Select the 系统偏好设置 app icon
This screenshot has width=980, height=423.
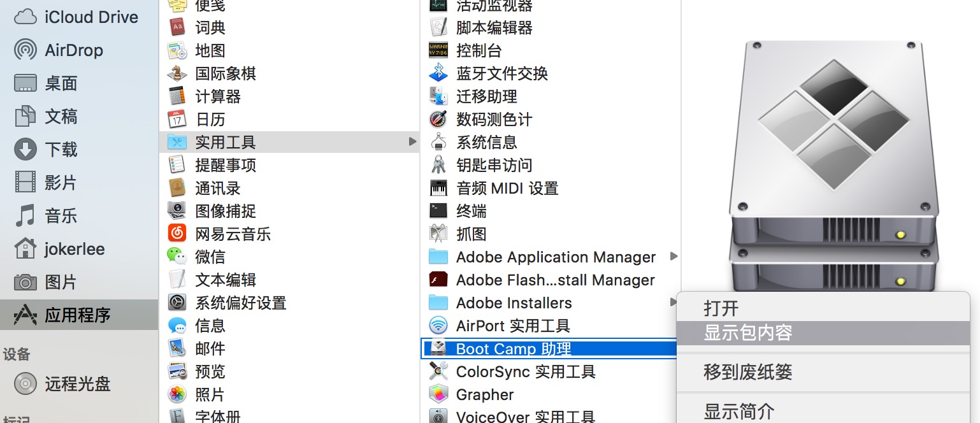177,303
